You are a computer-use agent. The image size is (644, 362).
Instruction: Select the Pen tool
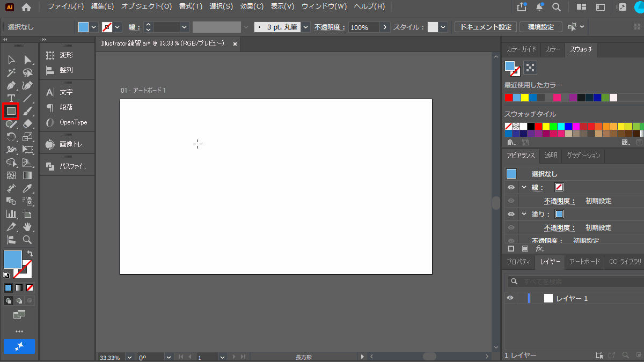(x=11, y=85)
